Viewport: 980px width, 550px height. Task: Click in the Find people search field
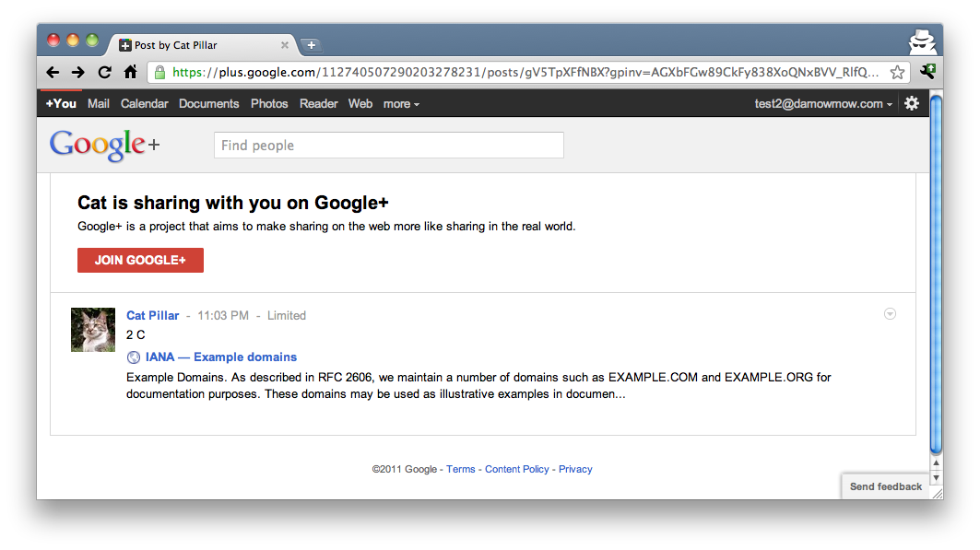pos(388,146)
